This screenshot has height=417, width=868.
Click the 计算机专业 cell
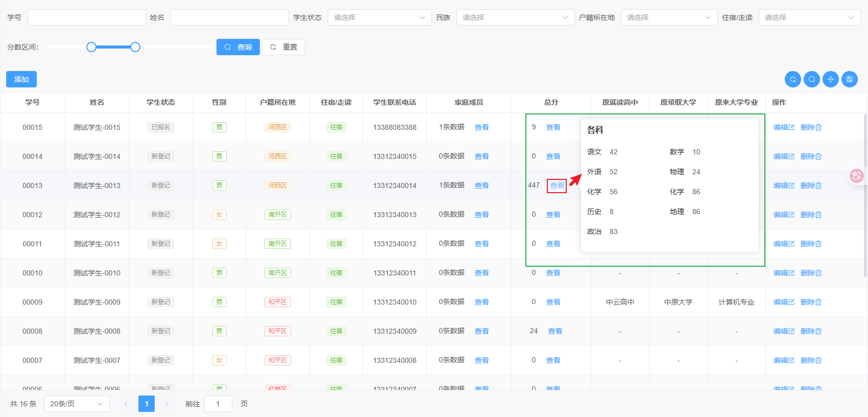[x=736, y=302]
